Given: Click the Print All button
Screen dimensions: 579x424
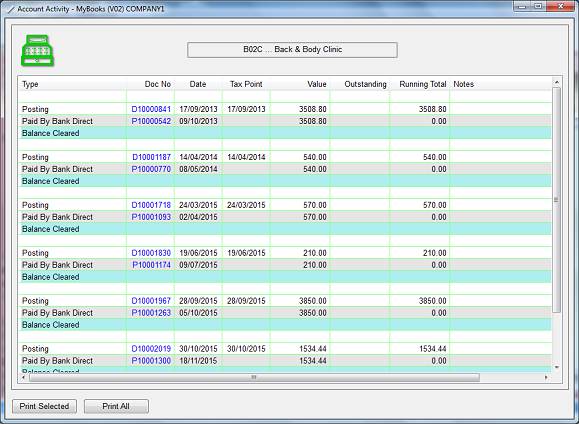Looking at the screenshot, I should (116, 406).
